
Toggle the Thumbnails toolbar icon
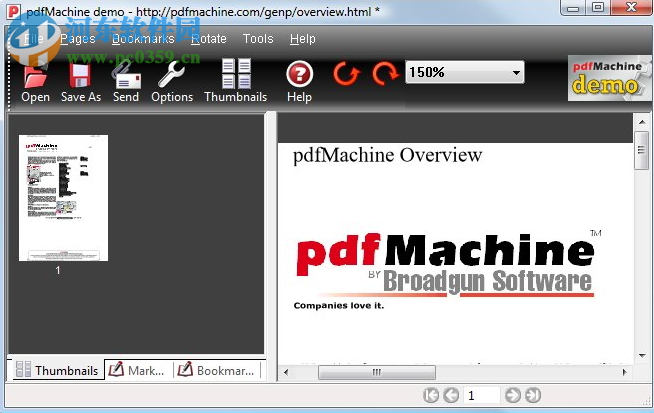pos(236,73)
